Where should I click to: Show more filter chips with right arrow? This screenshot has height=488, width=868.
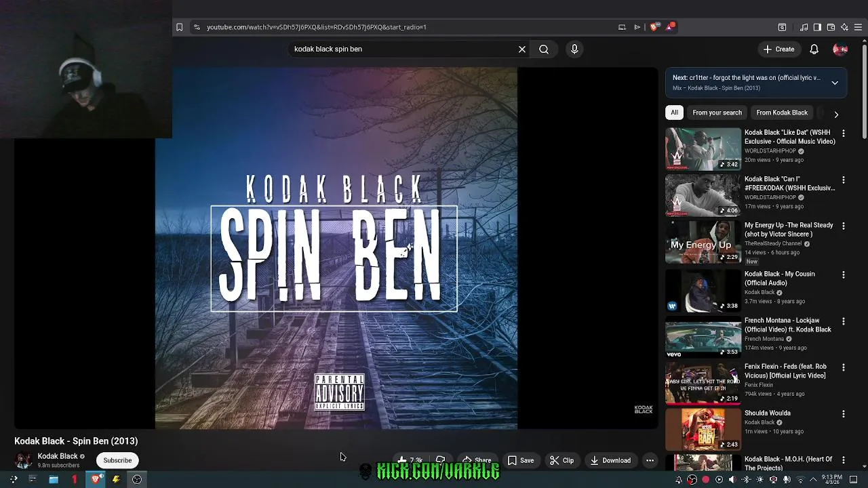pyautogui.click(x=836, y=115)
